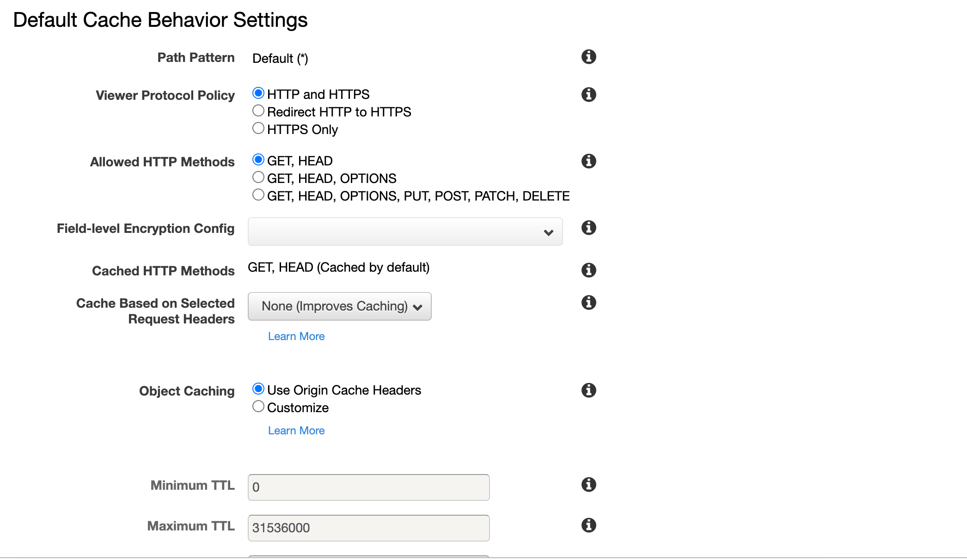Choose HTTPS Only protocol policy
The width and height of the screenshot is (967, 560).
(x=258, y=128)
